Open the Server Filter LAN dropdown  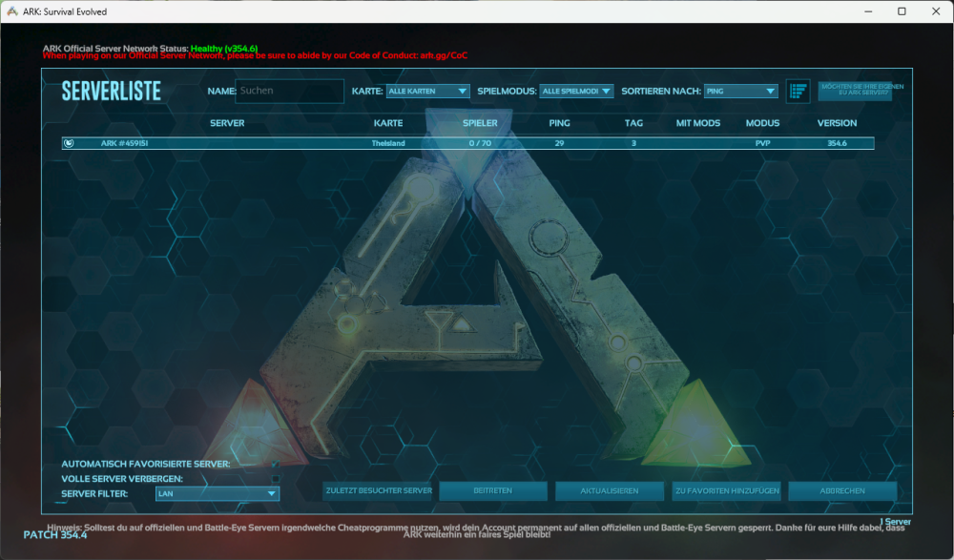click(218, 493)
